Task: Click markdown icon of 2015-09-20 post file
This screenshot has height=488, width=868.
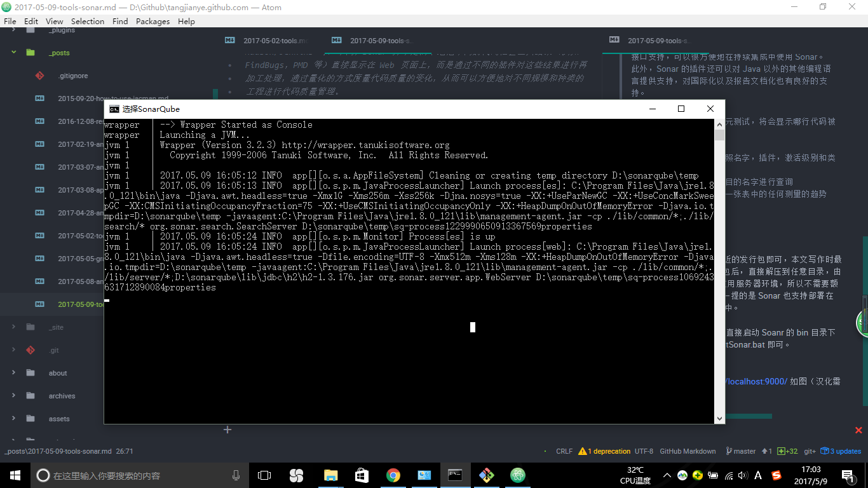Action: pyautogui.click(x=39, y=98)
